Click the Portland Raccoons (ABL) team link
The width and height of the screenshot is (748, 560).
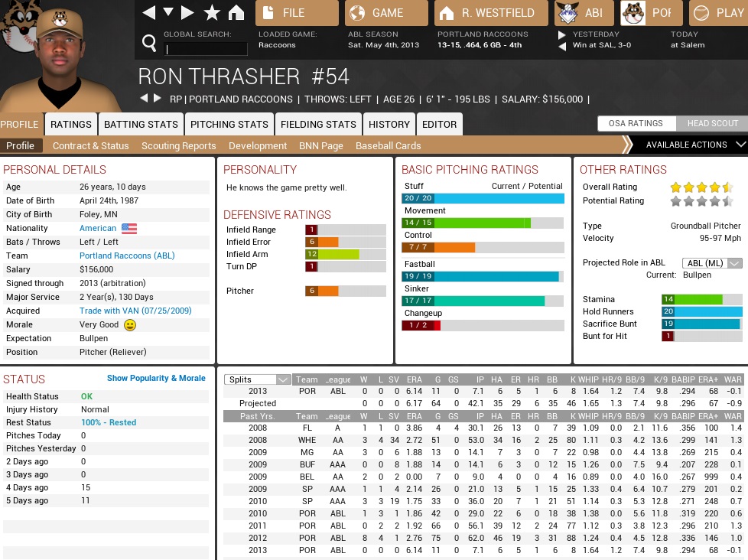coord(126,256)
